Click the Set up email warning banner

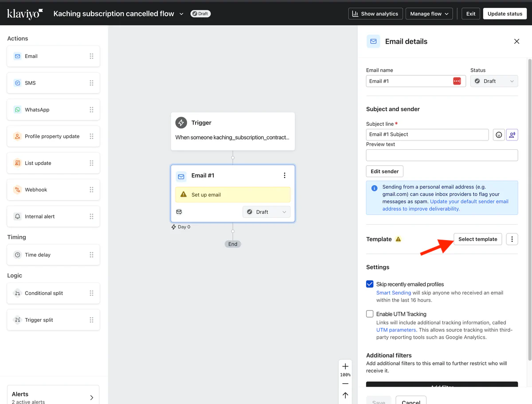[233, 194]
